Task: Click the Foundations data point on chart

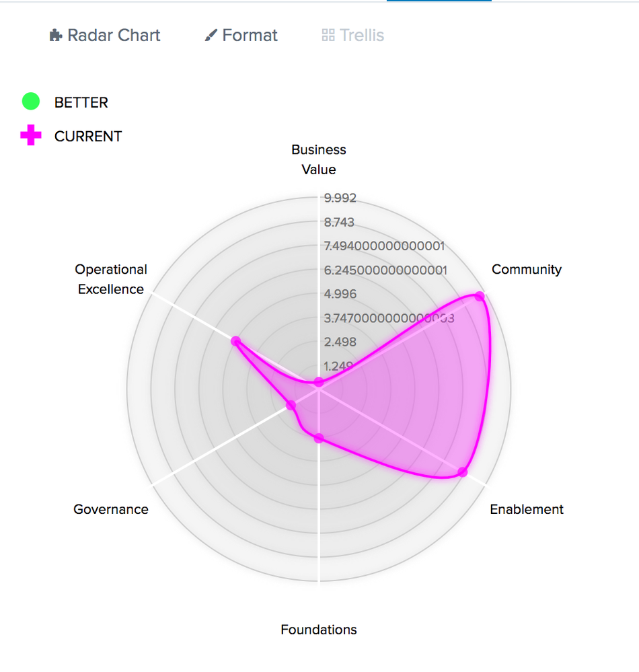Action: (319, 439)
